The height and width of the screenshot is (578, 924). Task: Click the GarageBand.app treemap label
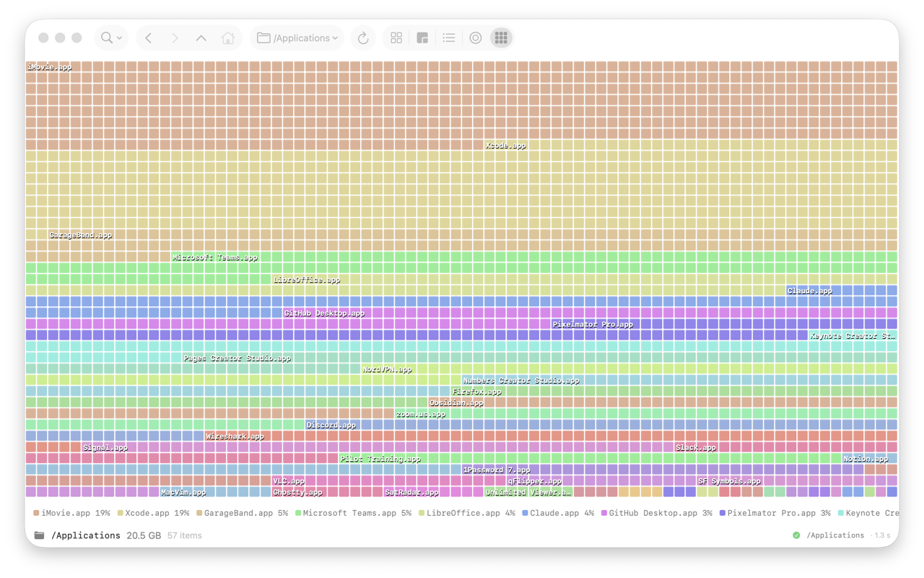(81, 236)
